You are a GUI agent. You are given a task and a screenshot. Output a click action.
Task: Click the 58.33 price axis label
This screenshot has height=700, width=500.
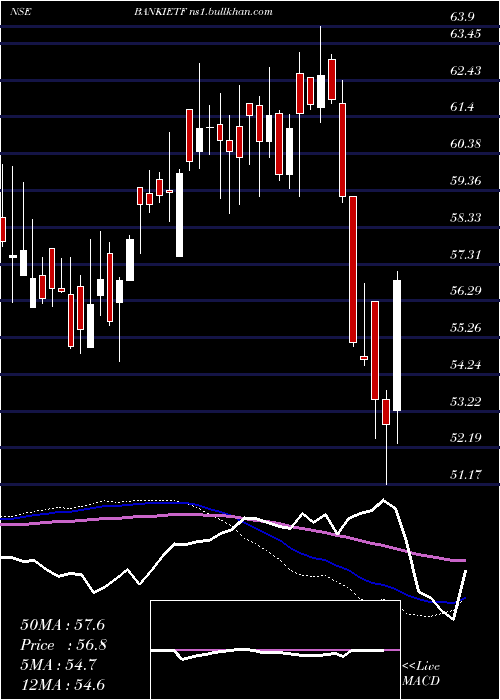tap(466, 217)
